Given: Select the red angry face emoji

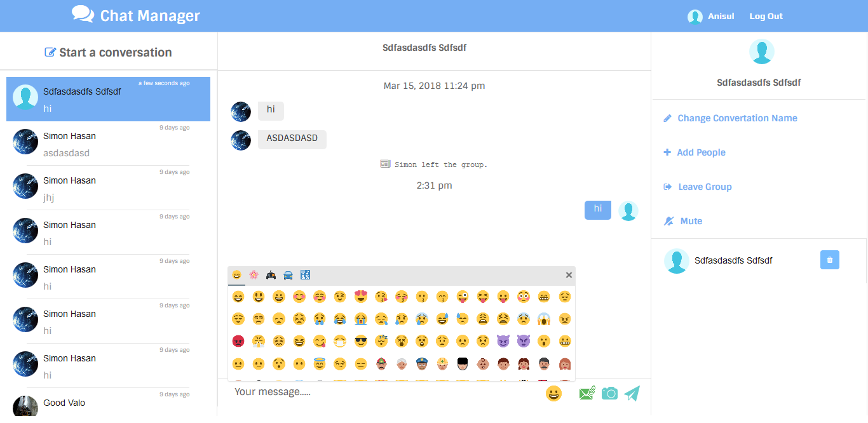Looking at the screenshot, I should (238, 341).
